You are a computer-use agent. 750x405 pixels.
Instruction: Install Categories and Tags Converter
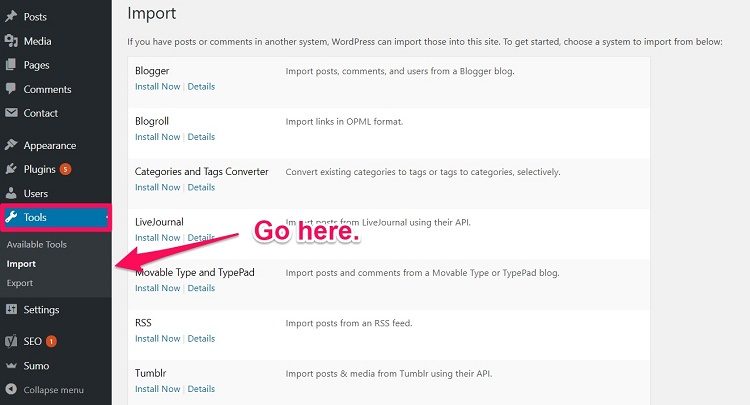157,187
